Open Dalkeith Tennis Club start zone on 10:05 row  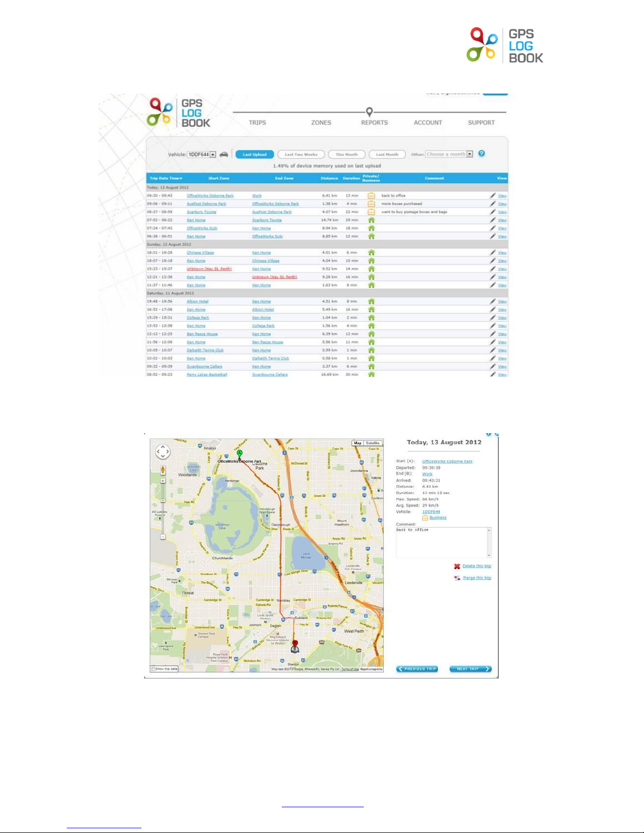click(205, 351)
